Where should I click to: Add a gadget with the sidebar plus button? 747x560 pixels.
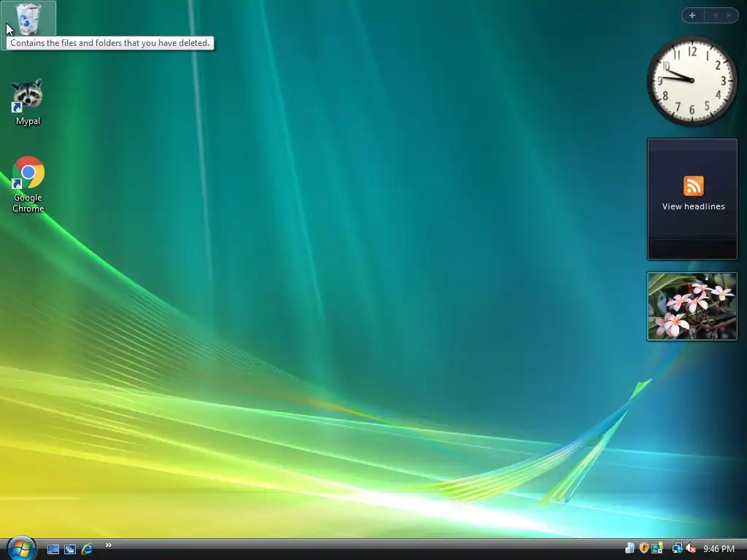(692, 15)
